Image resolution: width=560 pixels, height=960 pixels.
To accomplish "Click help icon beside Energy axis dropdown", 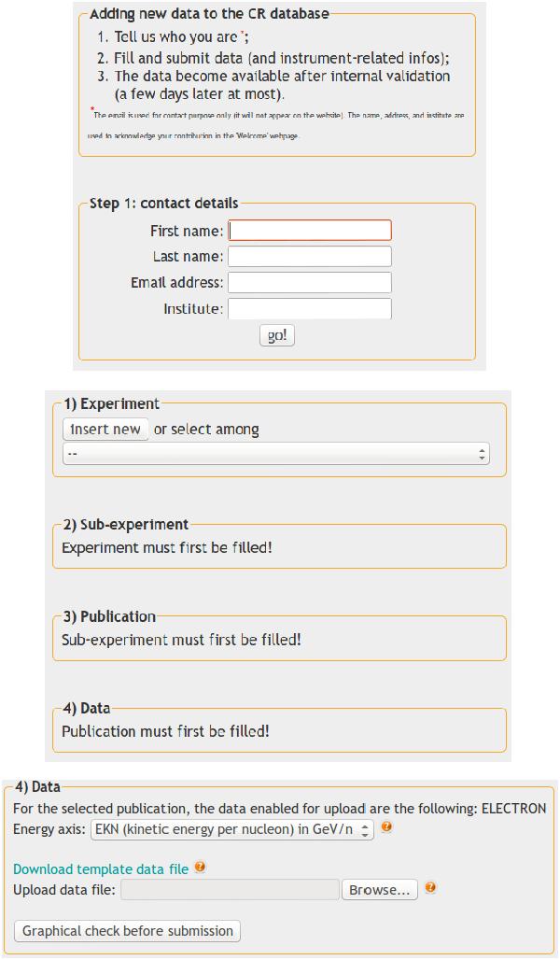I will point(386,827).
